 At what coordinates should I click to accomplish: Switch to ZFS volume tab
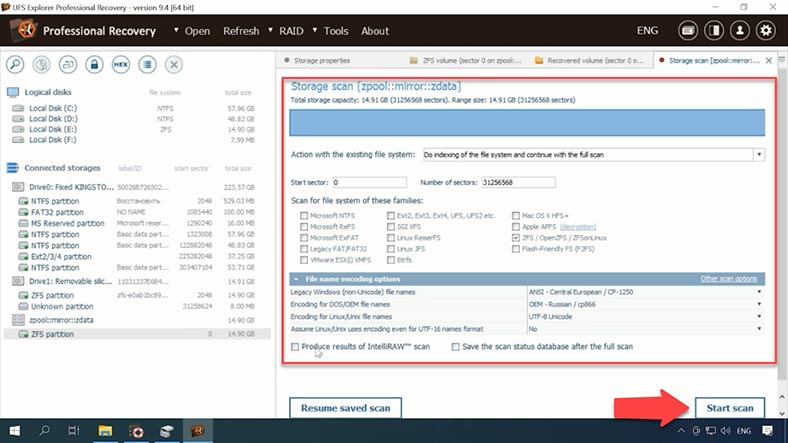465,60
